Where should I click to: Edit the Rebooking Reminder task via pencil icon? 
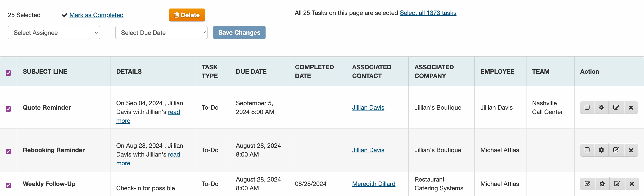pos(616,150)
